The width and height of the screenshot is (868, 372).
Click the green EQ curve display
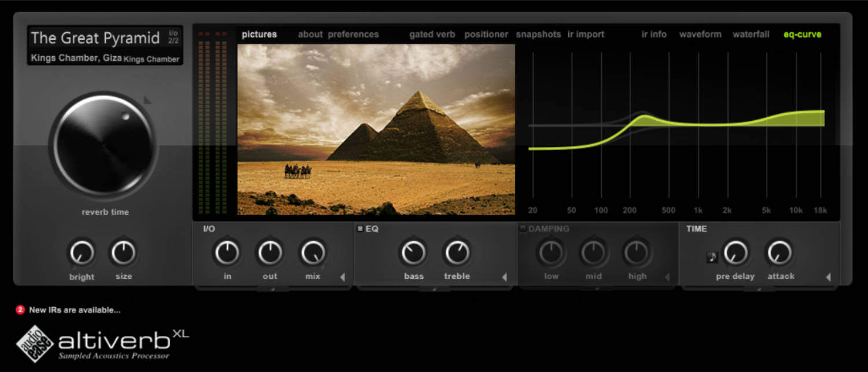click(676, 130)
